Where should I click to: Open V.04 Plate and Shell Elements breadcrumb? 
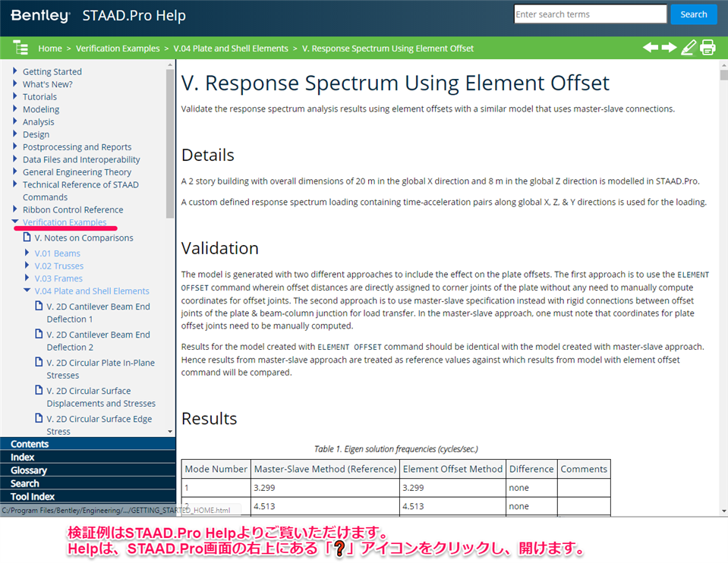click(x=231, y=49)
